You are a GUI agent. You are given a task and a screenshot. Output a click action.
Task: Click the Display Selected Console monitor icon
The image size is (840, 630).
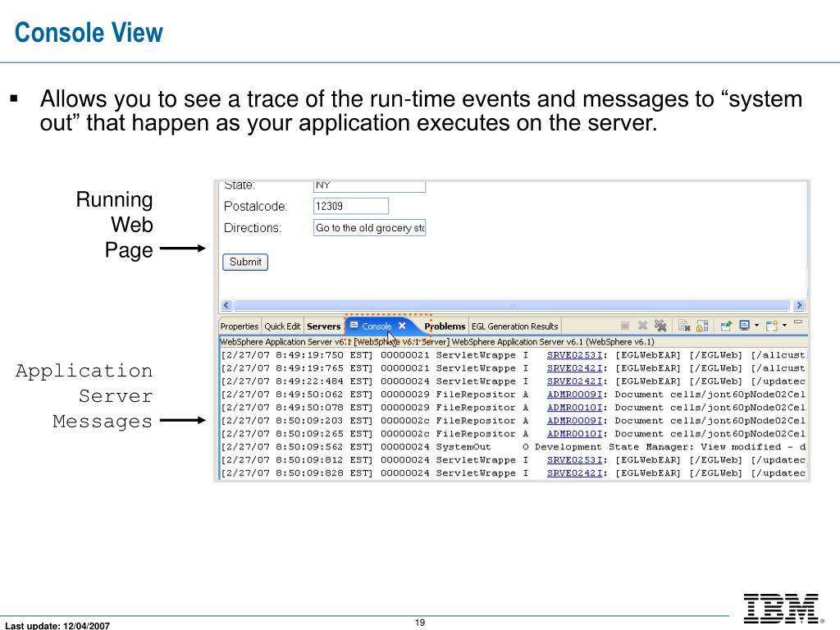pyautogui.click(x=744, y=325)
